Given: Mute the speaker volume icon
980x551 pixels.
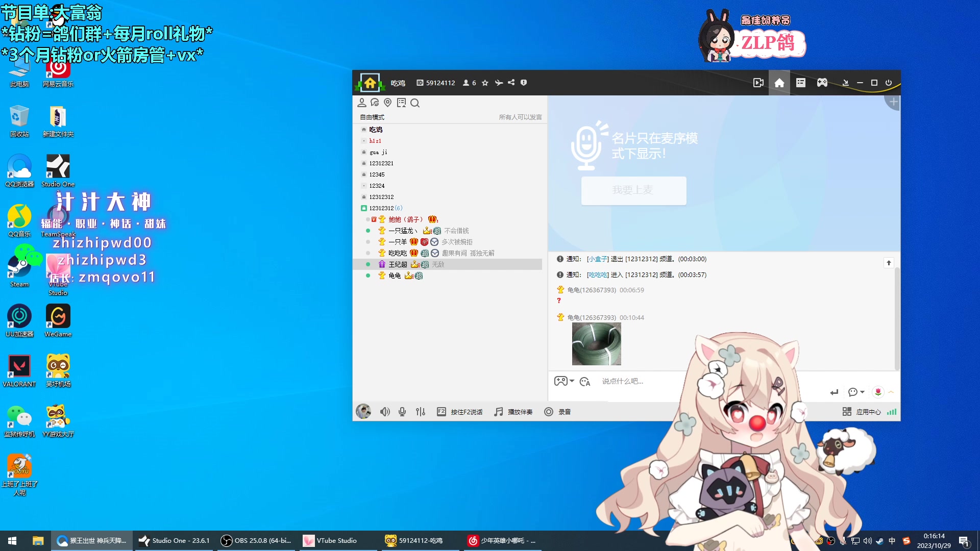Looking at the screenshot, I should [x=385, y=412].
